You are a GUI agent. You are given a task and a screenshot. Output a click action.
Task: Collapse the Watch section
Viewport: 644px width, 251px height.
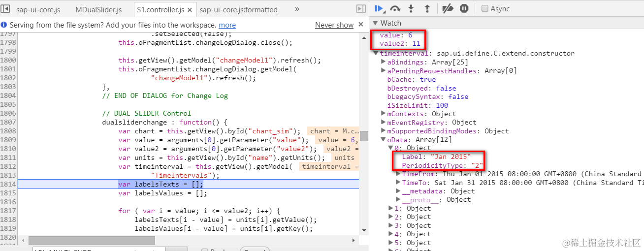375,23
